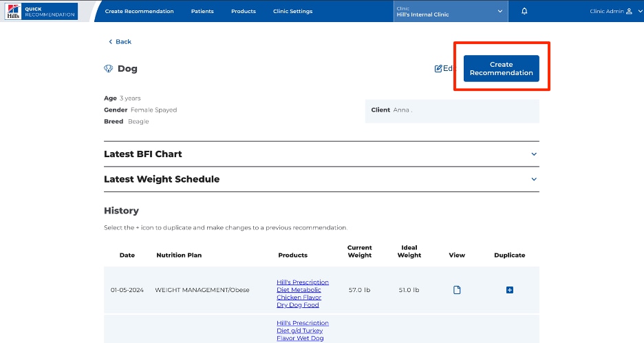Click the Client Anna field
Viewport: 644px width, 343px height.
452,111
